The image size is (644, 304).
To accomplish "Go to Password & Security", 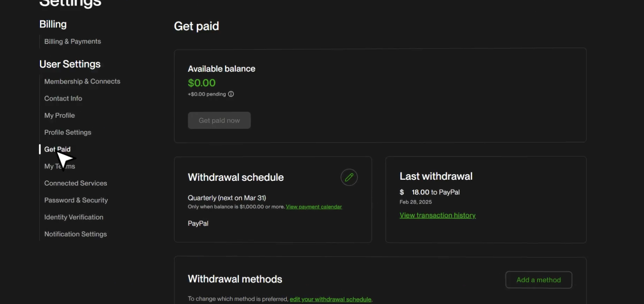I will (76, 200).
